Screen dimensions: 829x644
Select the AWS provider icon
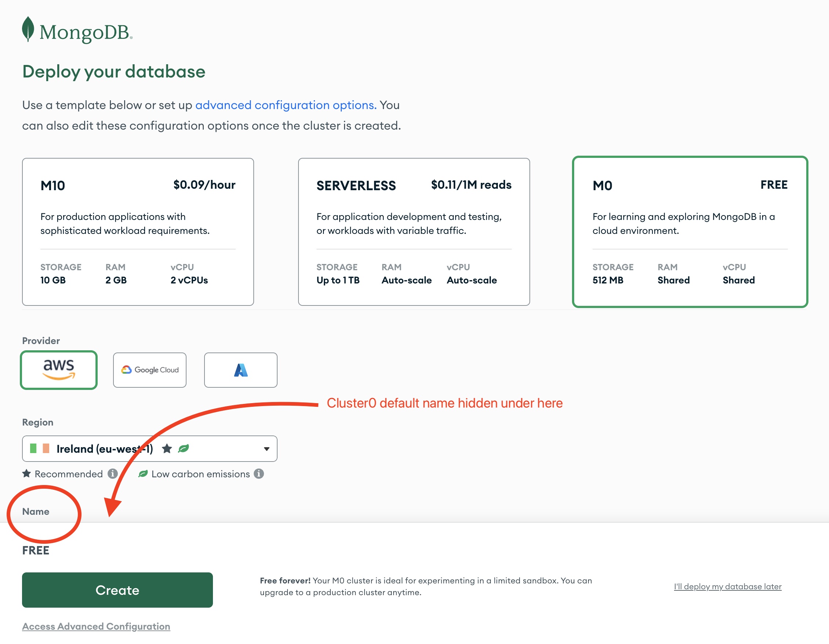[59, 370]
